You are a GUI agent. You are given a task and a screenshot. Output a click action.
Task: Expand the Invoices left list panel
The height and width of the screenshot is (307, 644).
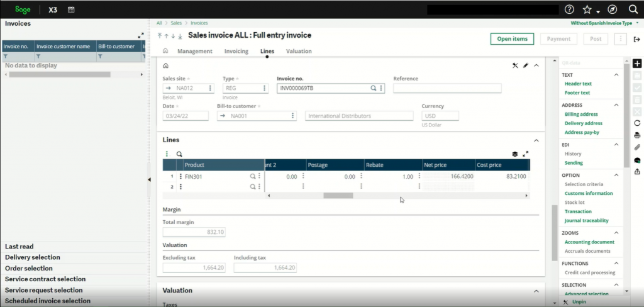point(141,36)
